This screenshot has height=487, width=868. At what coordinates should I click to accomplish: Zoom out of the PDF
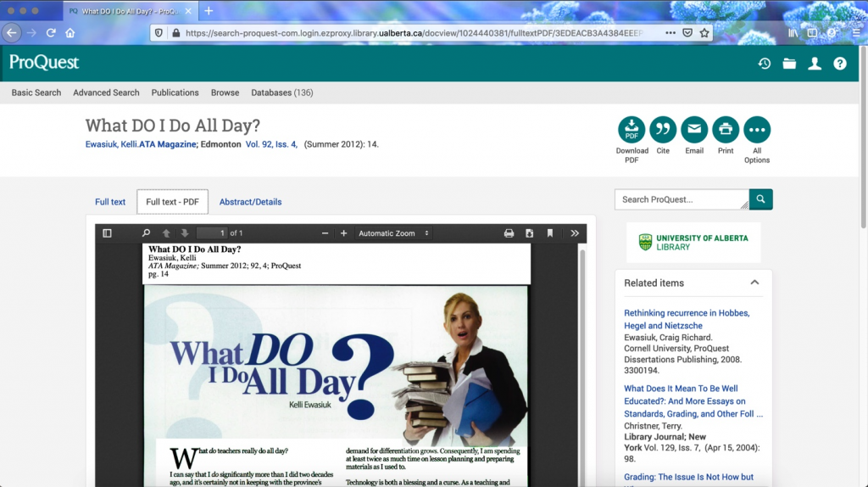click(x=325, y=233)
